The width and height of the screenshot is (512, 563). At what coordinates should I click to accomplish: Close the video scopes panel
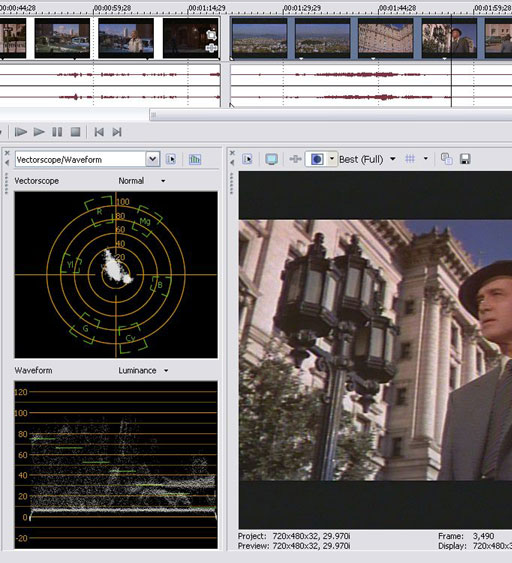click(7, 153)
